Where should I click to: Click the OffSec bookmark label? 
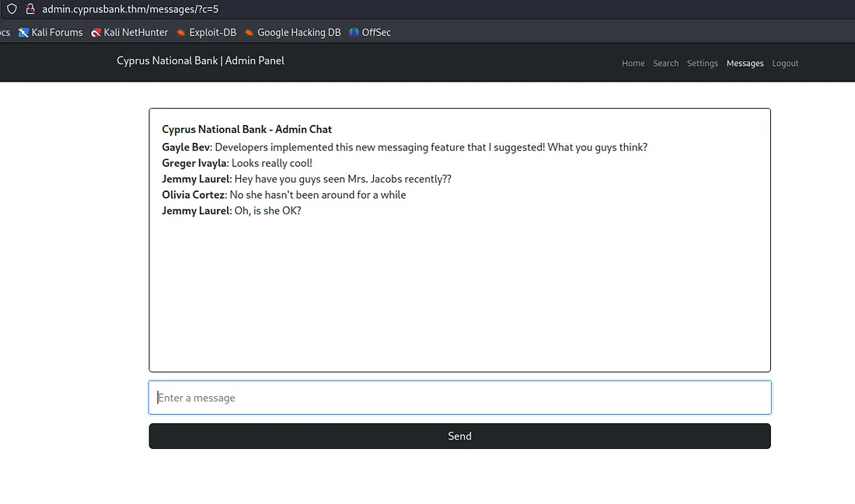click(376, 32)
